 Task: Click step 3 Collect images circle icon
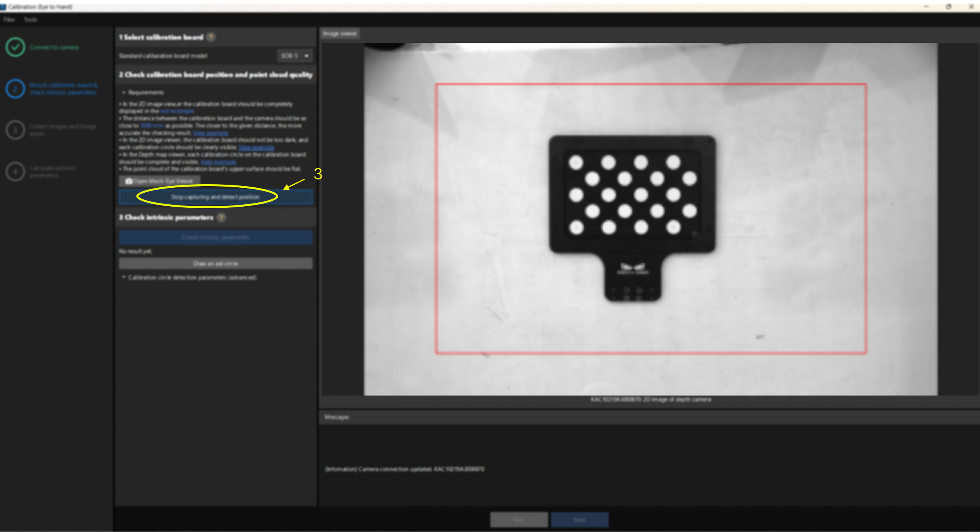coord(15,130)
